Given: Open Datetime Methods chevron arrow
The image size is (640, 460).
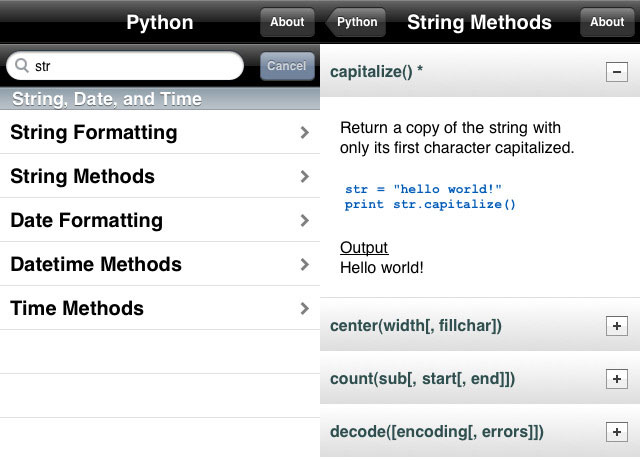Looking at the screenshot, I should (304, 264).
